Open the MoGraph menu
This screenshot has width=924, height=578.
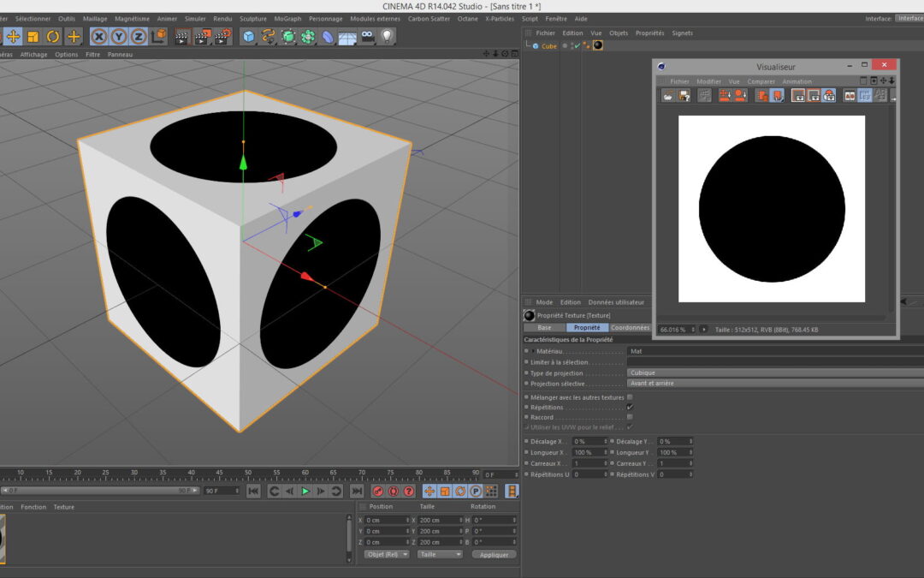pyautogui.click(x=287, y=18)
